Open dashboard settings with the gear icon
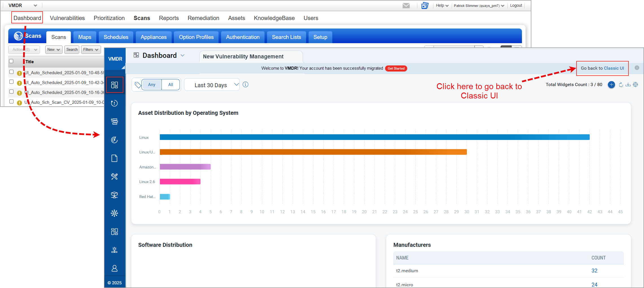644x288 pixels. [635, 84]
